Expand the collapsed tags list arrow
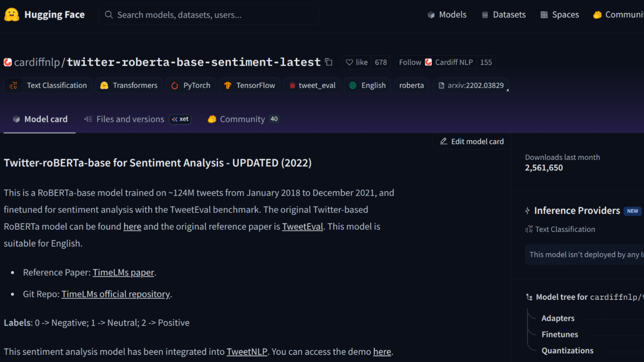Screen dimensions: 644x362 point(507,90)
